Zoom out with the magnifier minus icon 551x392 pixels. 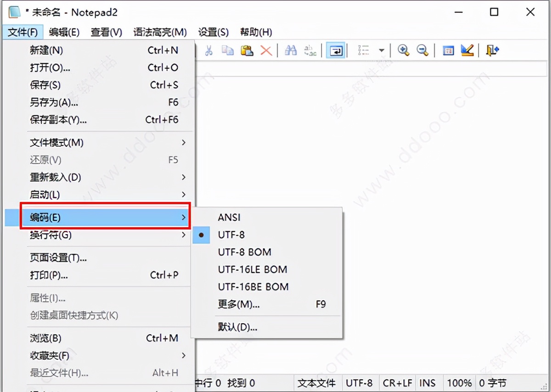click(423, 50)
